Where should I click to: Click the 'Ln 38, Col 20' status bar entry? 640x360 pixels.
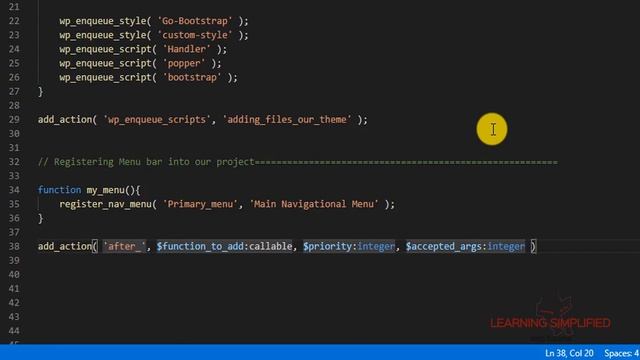[x=569, y=353]
